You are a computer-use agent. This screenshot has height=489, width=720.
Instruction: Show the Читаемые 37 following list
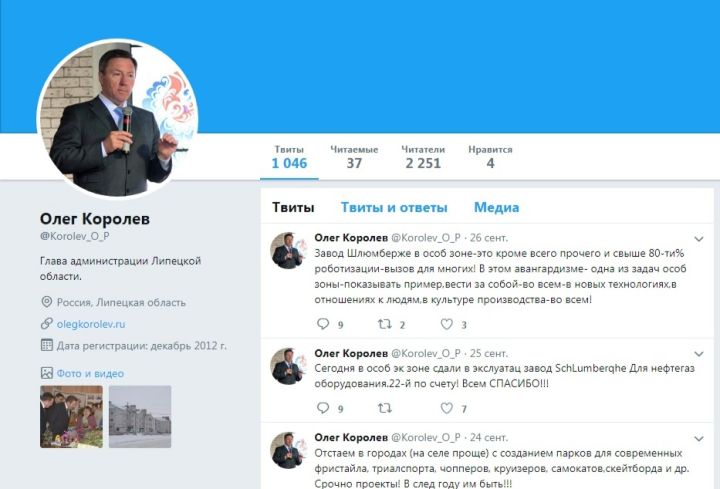tap(354, 157)
